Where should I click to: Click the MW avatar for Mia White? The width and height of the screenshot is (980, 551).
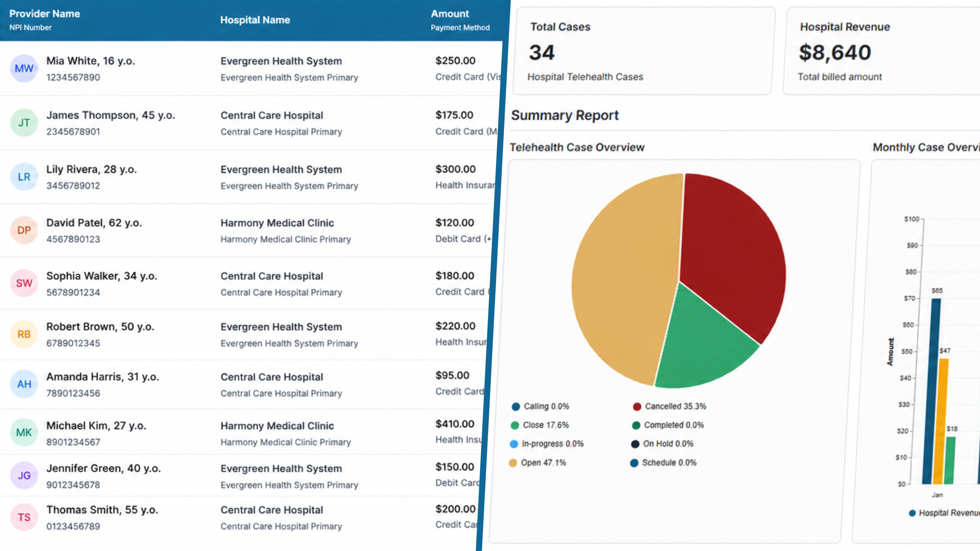pyautogui.click(x=24, y=68)
